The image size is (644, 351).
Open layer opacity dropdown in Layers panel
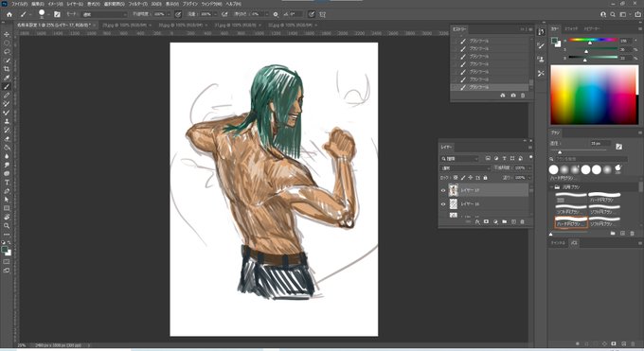(529, 168)
